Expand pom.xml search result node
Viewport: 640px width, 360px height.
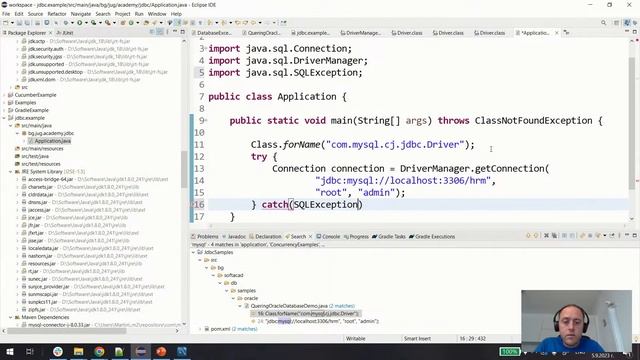tap(200, 329)
